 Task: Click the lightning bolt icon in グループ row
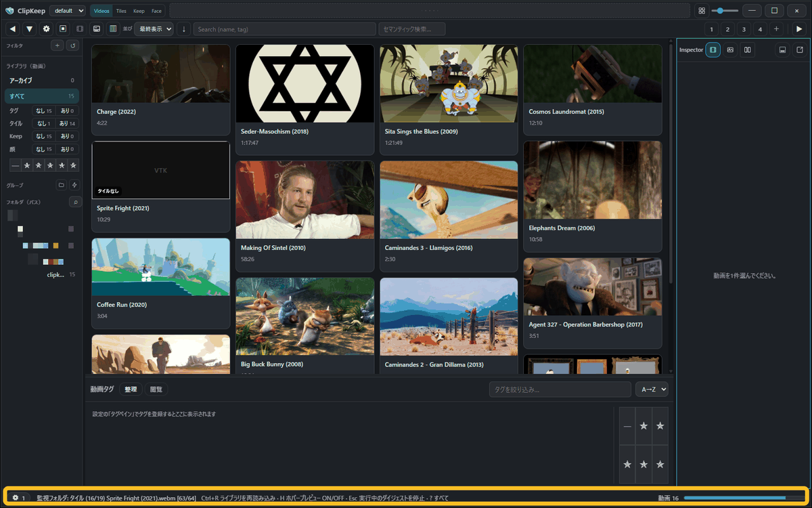pos(74,185)
